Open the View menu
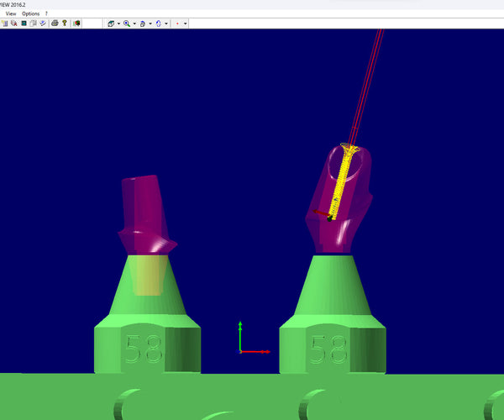The height and width of the screenshot is (420, 504). (x=11, y=13)
